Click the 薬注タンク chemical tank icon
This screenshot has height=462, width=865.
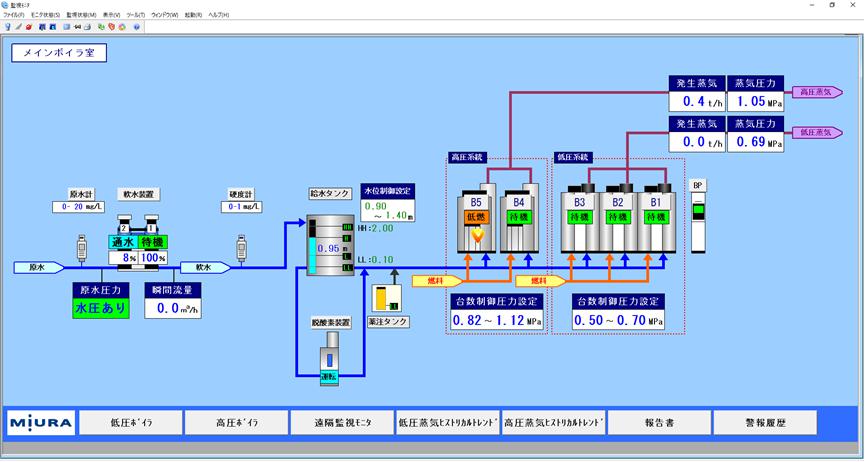(387, 299)
